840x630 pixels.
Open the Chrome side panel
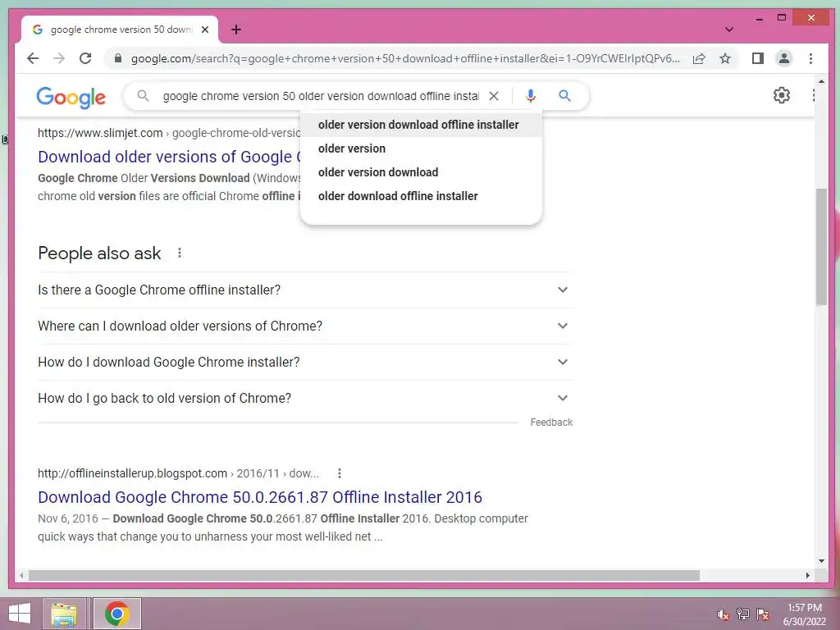[x=757, y=58]
